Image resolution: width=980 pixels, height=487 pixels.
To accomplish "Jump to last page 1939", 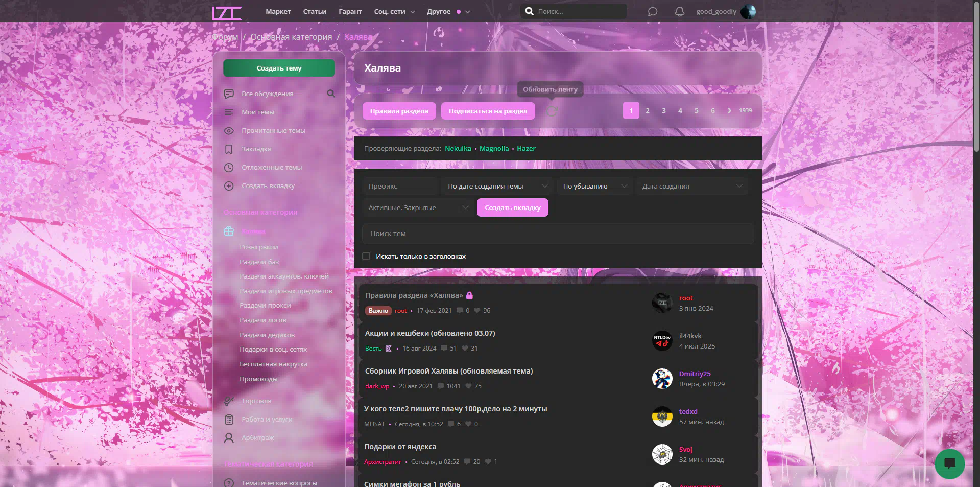I will (x=745, y=110).
